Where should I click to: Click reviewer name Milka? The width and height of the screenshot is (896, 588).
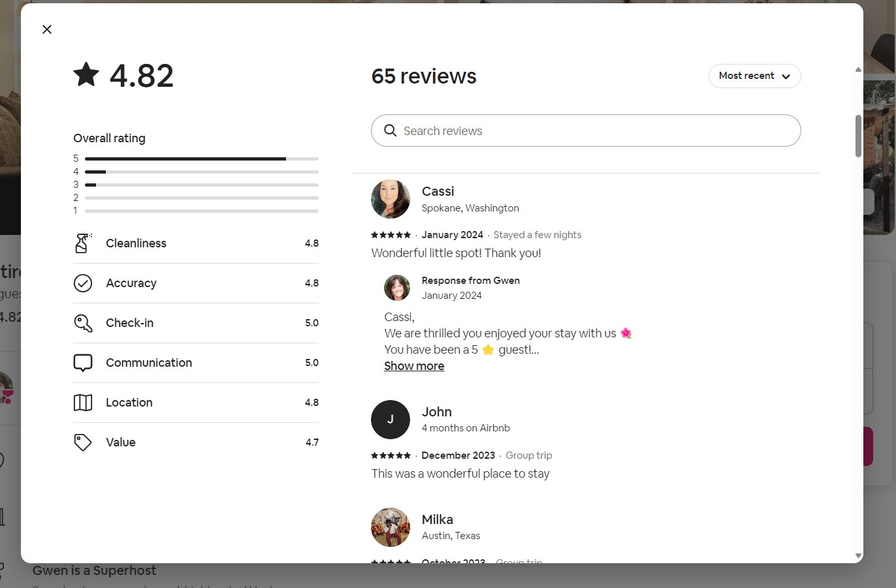[438, 519]
